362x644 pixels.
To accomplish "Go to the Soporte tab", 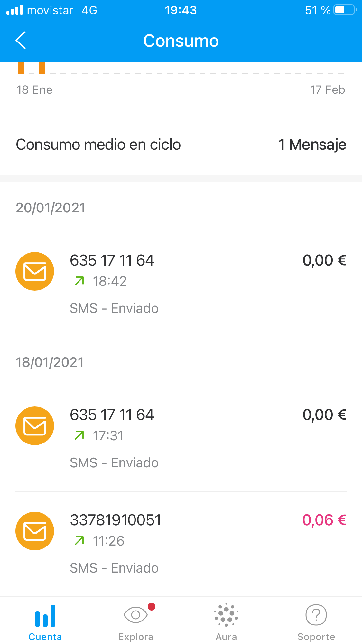I will pos(316,622).
